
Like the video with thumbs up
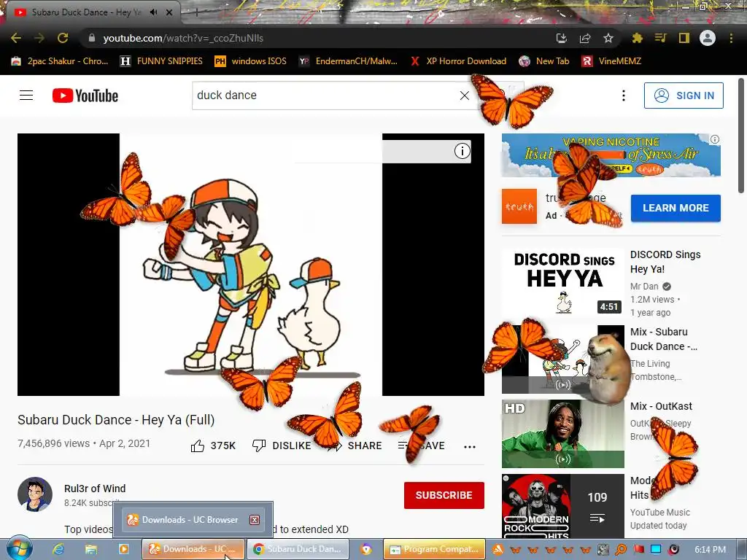(198, 446)
